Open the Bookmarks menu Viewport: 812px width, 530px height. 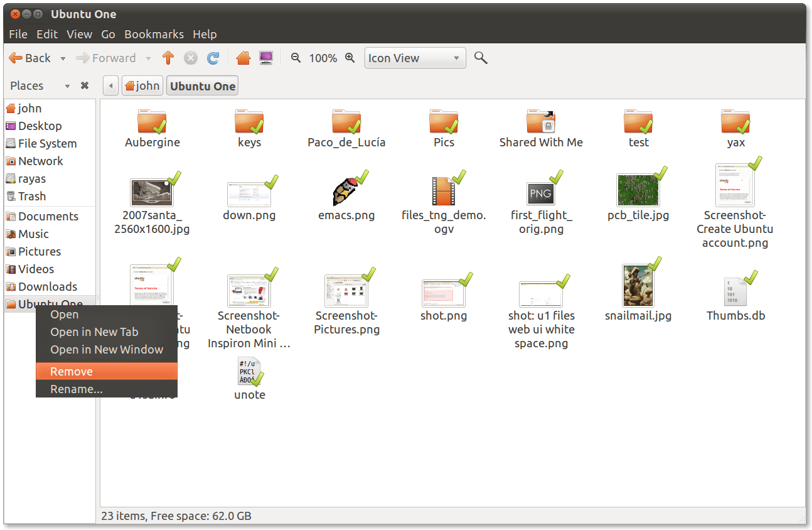tap(154, 35)
